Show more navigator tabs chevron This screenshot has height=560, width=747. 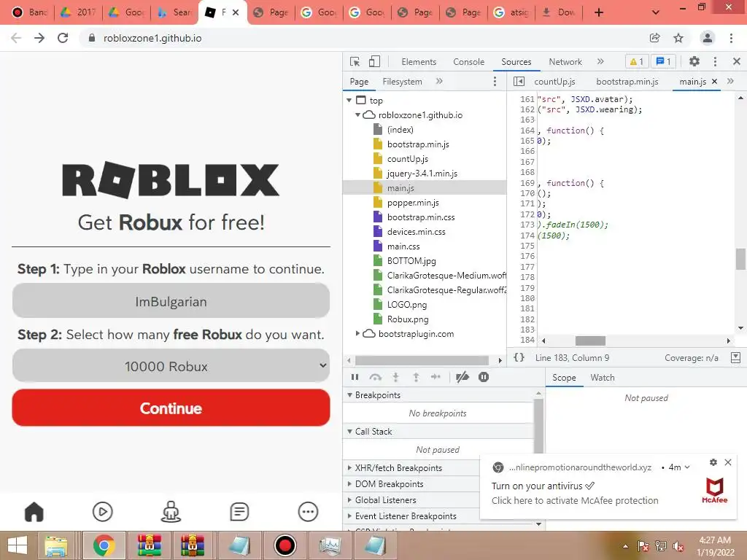pos(438,82)
